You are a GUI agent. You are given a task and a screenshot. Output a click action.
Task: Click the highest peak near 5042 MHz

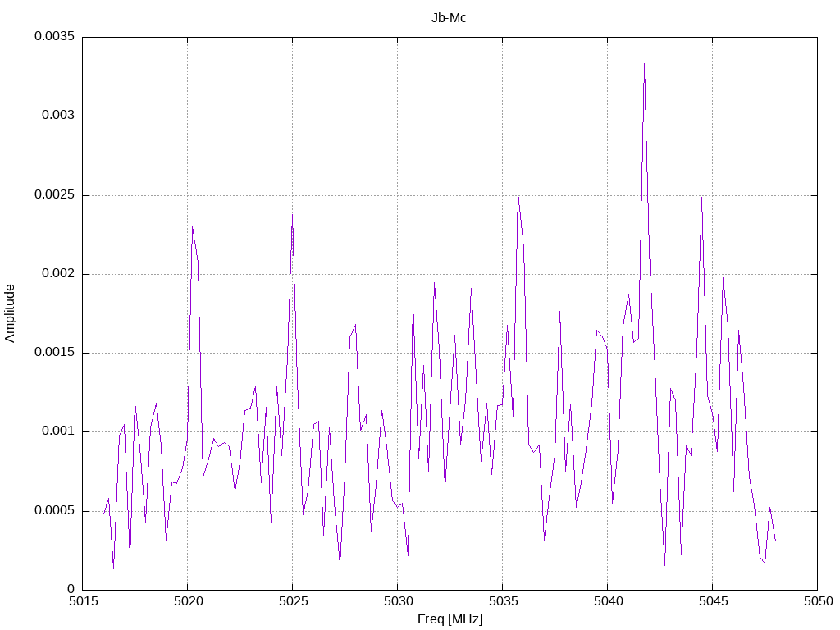coord(644,64)
